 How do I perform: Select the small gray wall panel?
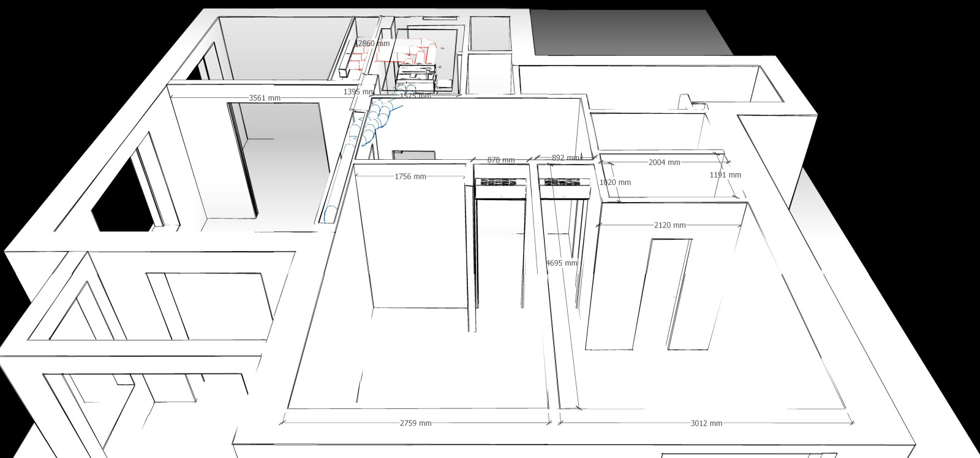tap(413, 155)
